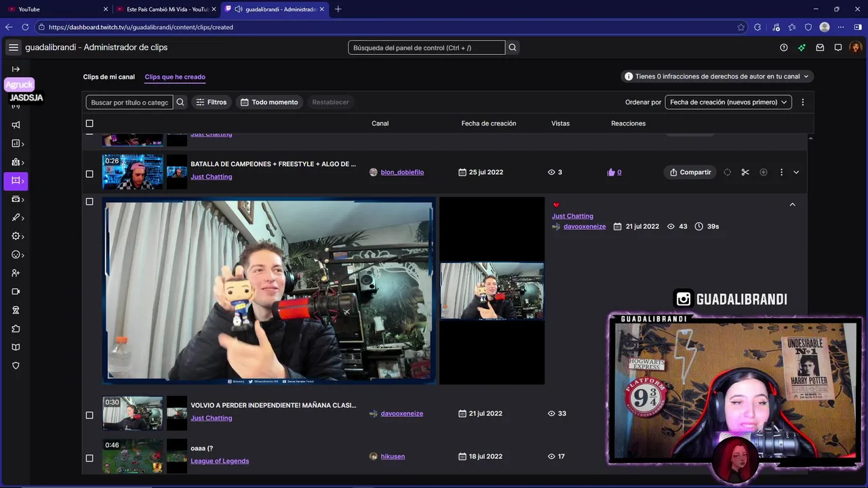Open the emote face sidebar section
Viewport: 868px width, 488px height.
click(x=16, y=255)
